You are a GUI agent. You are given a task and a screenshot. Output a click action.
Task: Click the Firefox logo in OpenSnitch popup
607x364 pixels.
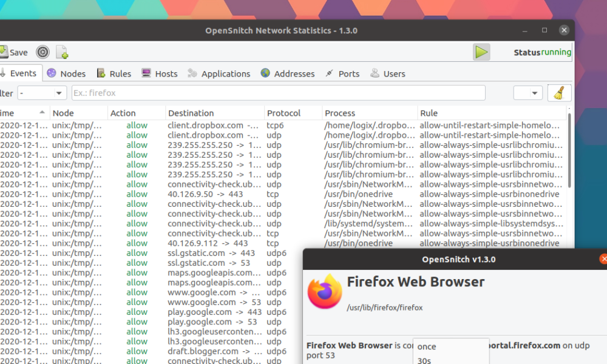(325, 292)
